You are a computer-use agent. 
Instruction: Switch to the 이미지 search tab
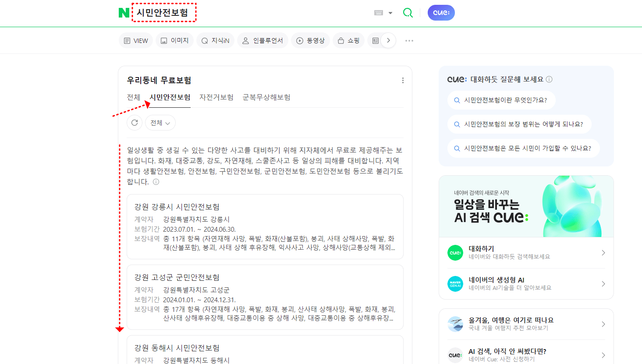tap(174, 40)
